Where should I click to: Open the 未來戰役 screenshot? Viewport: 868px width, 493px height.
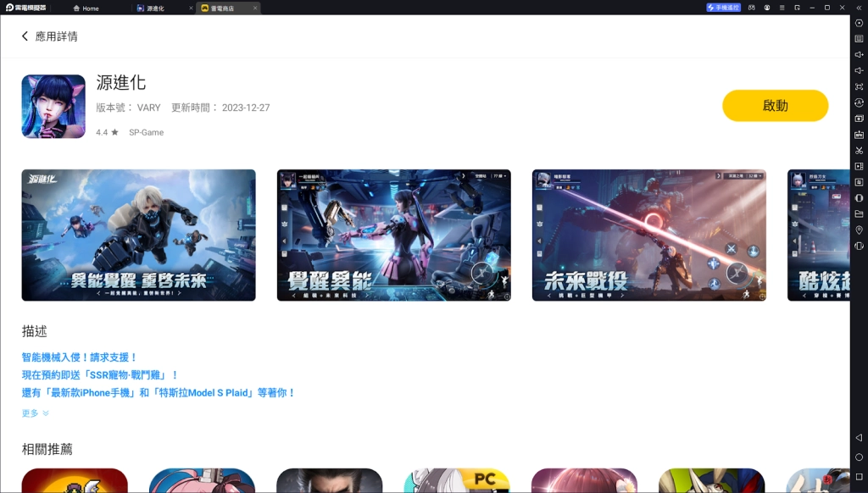pyautogui.click(x=648, y=235)
